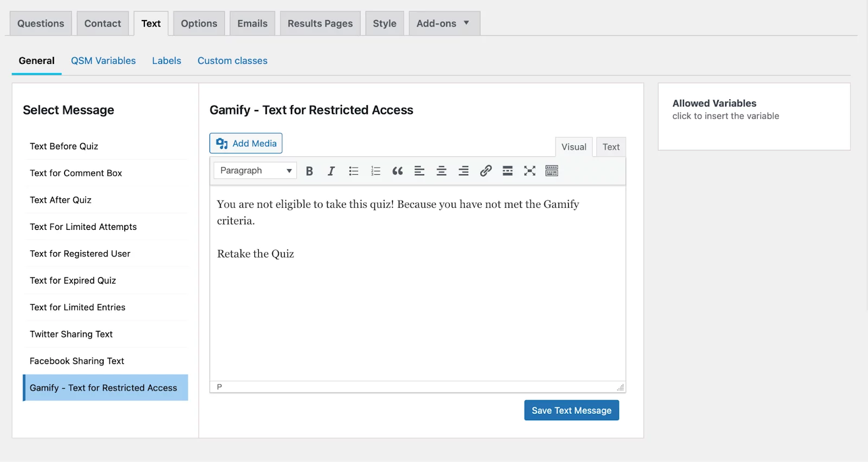Go to QSM Variables sub-tab
868x462 pixels.
pos(103,61)
